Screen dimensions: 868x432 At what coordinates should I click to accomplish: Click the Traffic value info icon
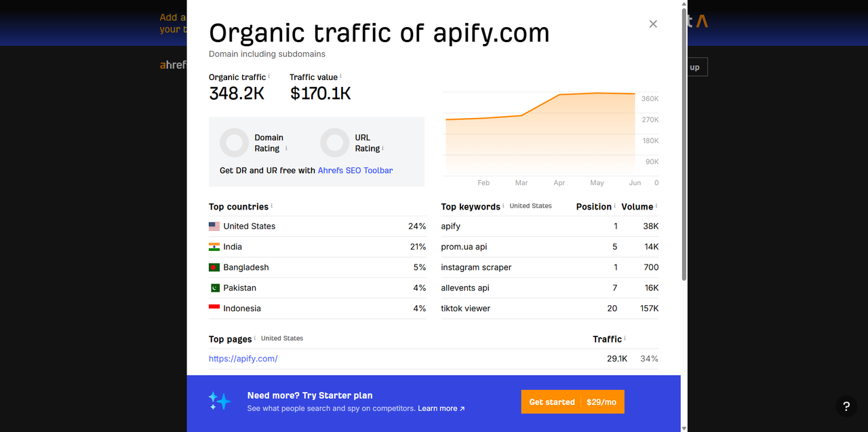(340, 76)
